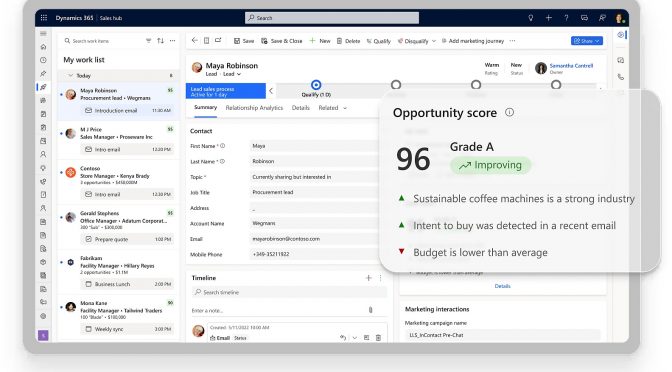672x372 pixels.
Task: Click the Home icon in left sidebar
Action: 43,47
